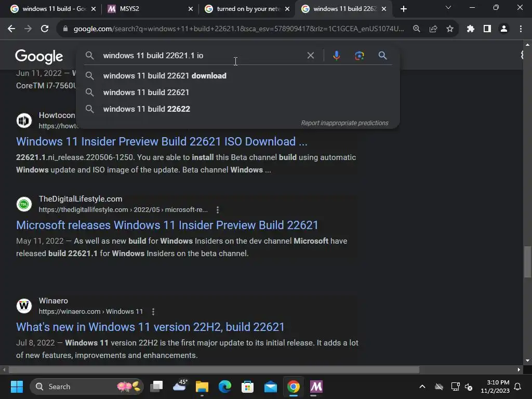This screenshot has height=399, width=532.
Task: Open Chrome three-dot menu
Action: click(x=521, y=29)
